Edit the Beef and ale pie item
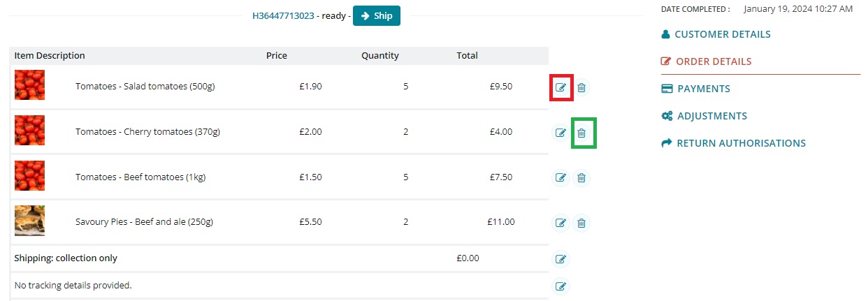The width and height of the screenshot is (868, 301). 560,223
